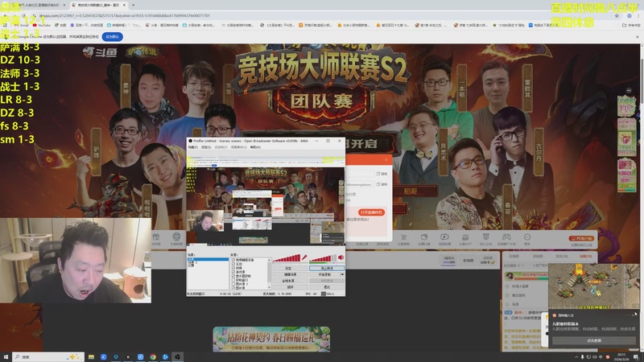Switch to the 全站榜 ranking tab
This screenshot has height=362, width=644.
point(469,260)
